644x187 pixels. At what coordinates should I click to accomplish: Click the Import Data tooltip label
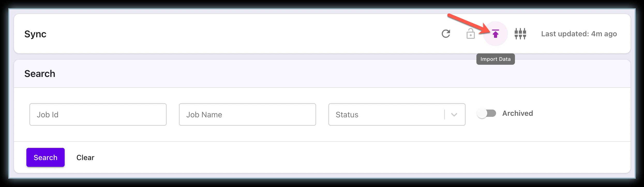pyautogui.click(x=496, y=59)
